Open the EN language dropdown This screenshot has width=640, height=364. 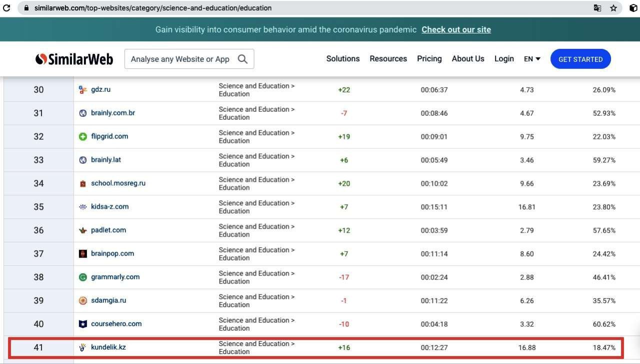coord(532,59)
